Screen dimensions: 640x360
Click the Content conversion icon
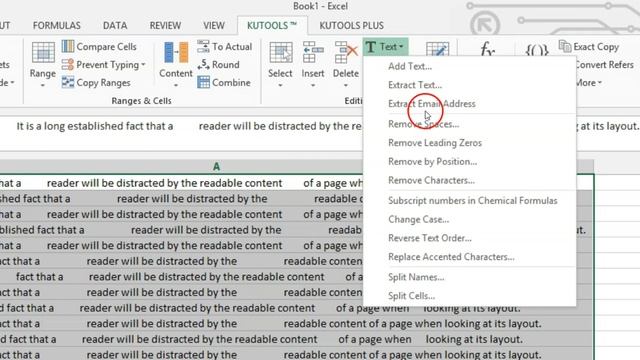click(x=176, y=52)
